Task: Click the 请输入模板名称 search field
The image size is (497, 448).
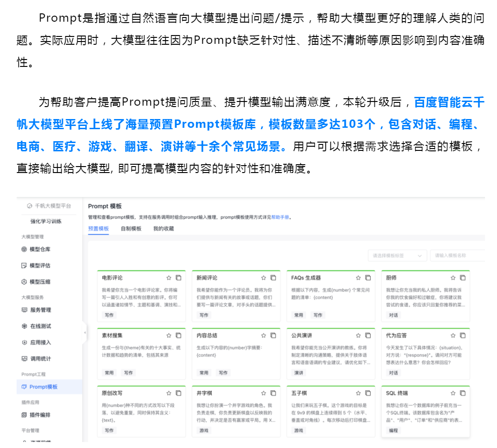Action: (457, 256)
